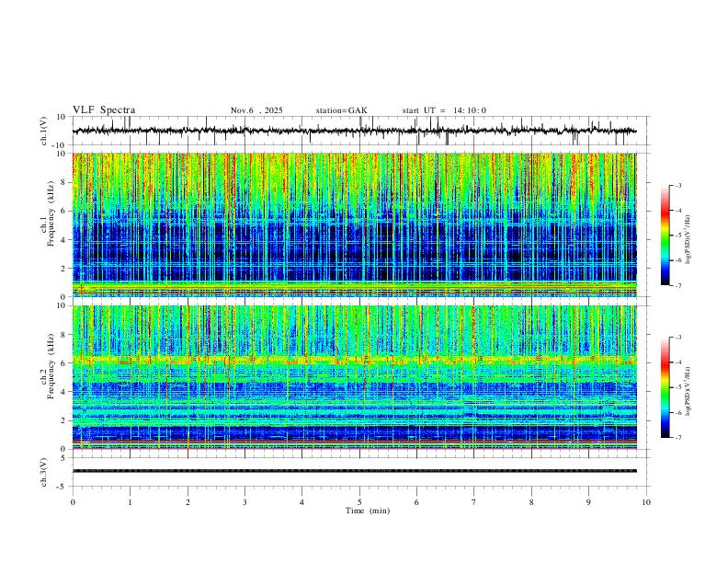This screenshot has height=563, width=728.
Task: Click the '-7' value on ch.1 colorbar
Action: (678, 286)
